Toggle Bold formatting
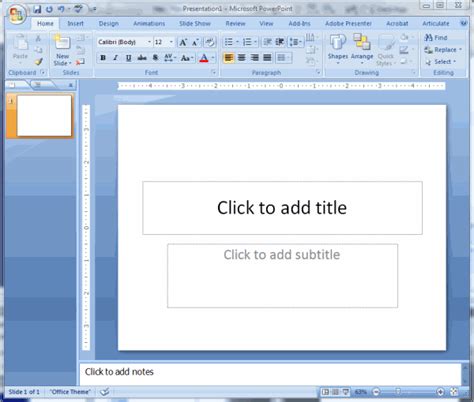474x402 pixels. pyautogui.click(x=103, y=58)
